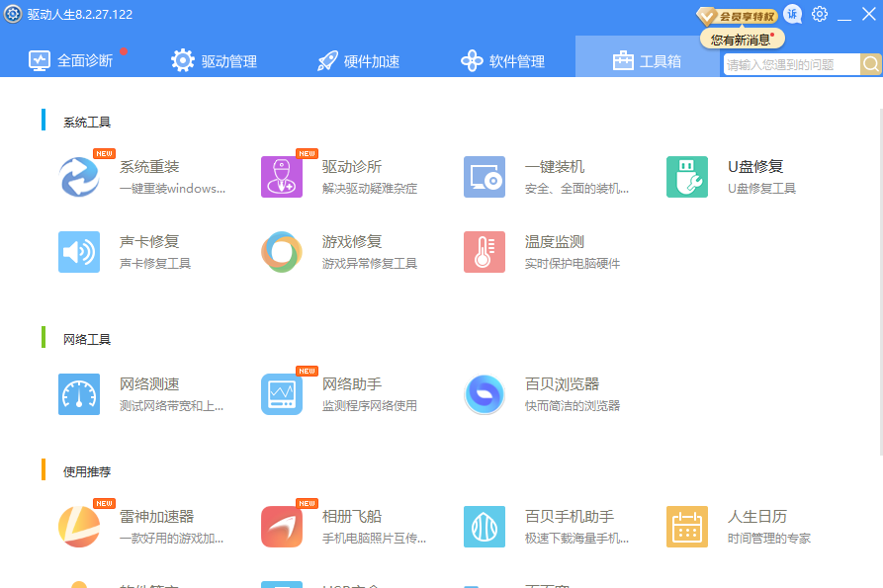Open the 硬件加速 tab
The height and width of the screenshot is (588, 883).
pyautogui.click(x=358, y=60)
